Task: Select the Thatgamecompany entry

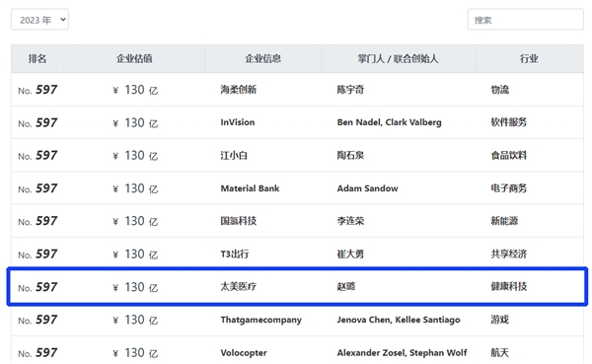Action: point(260,320)
